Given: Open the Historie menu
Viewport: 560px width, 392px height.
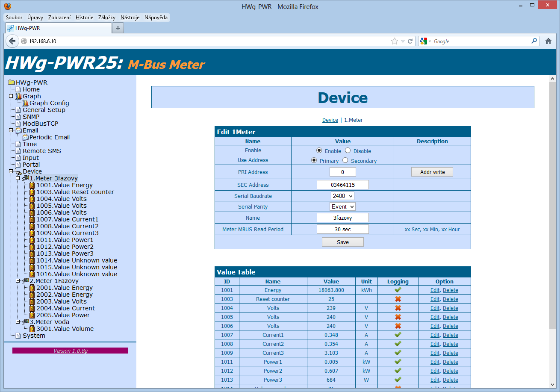Looking at the screenshot, I should pyautogui.click(x=84, y=18).
